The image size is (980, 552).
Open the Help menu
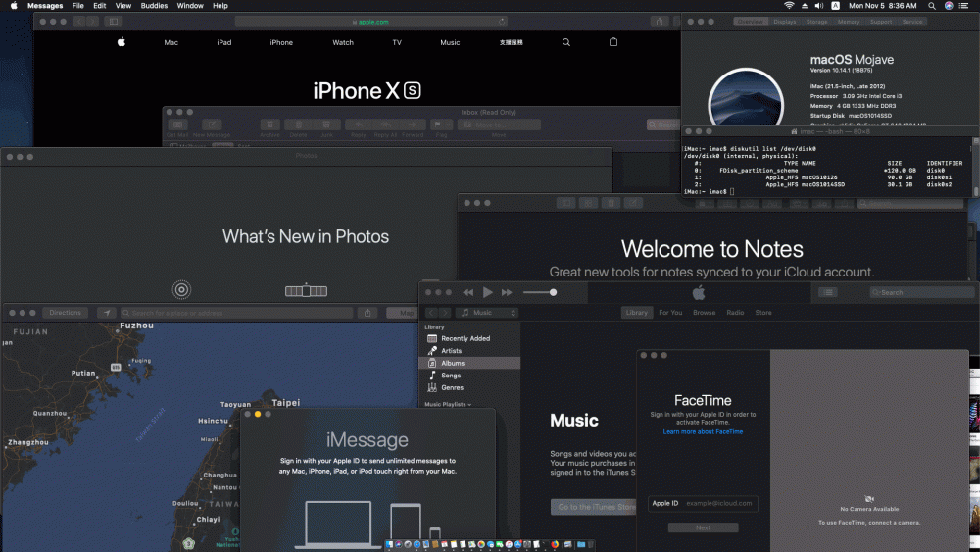point(220,6)
